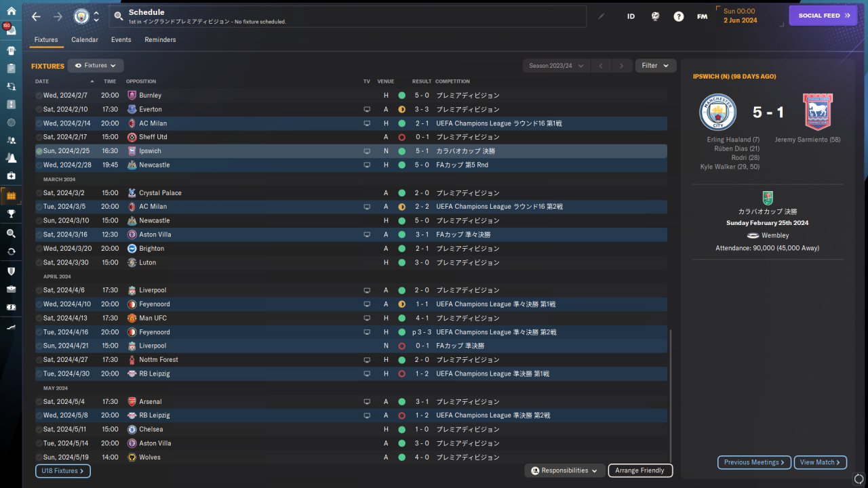Viewport: 868px width, 488px height.
Task: Open the Squad shirt icon in sidebar
Action: 11,50
